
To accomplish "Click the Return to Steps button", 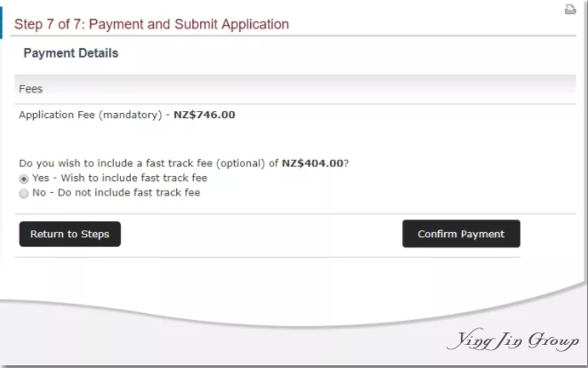I will [70, 234].
